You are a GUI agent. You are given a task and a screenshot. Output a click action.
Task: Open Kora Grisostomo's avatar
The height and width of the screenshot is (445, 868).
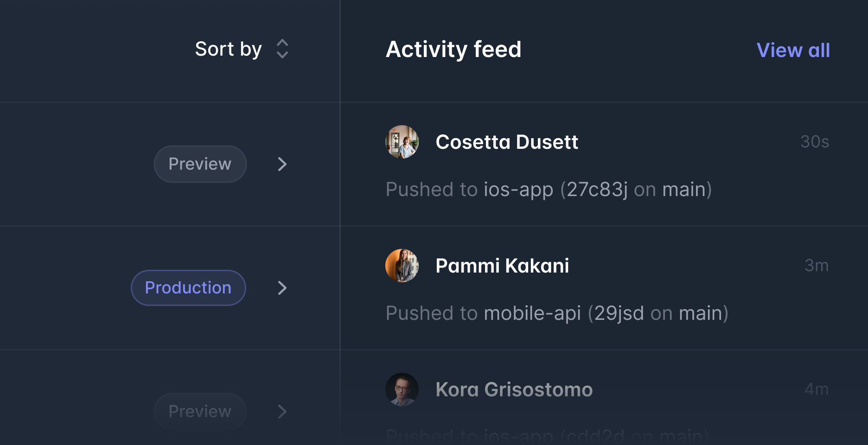[x=402, y=389]
